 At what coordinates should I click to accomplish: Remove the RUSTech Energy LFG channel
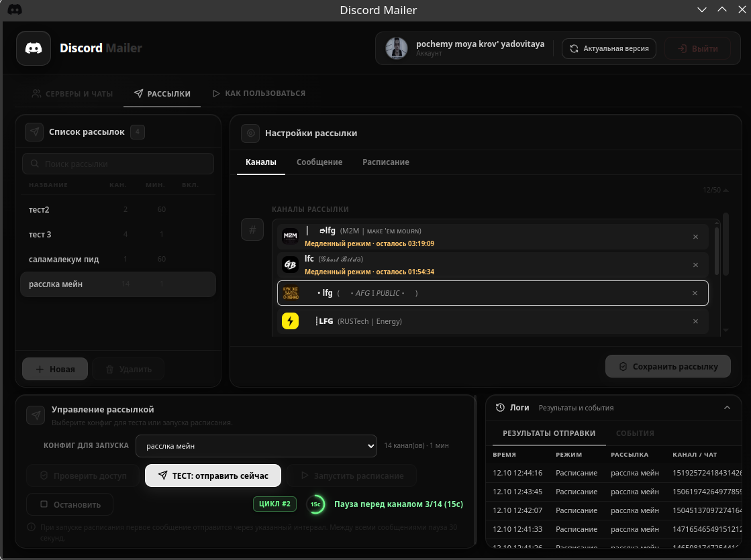click(x=695, y=322)
